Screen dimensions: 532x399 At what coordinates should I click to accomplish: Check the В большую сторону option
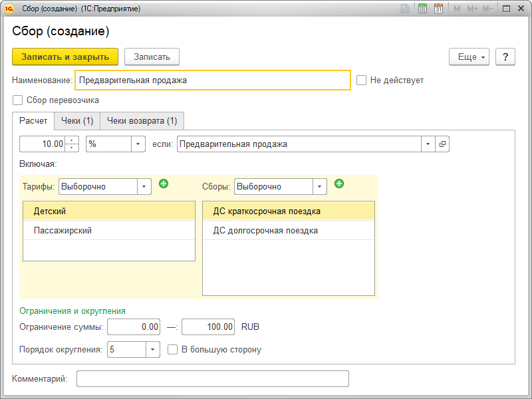(x=173, y=349)
